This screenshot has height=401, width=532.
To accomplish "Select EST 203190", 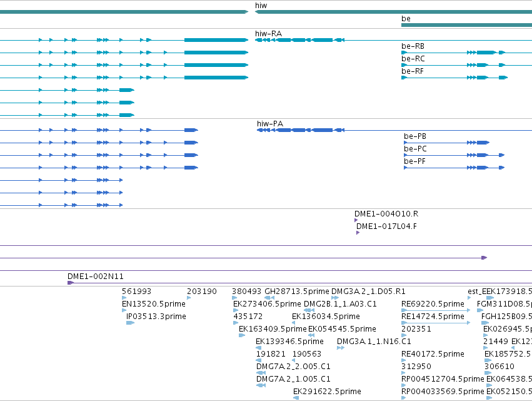I will coord(201,292).
